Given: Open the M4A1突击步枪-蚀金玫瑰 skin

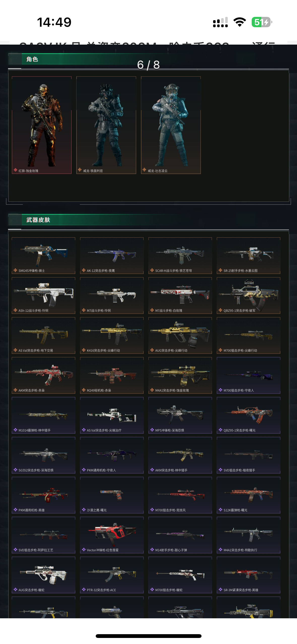Looking at the screenshot, I should (180, 375).
